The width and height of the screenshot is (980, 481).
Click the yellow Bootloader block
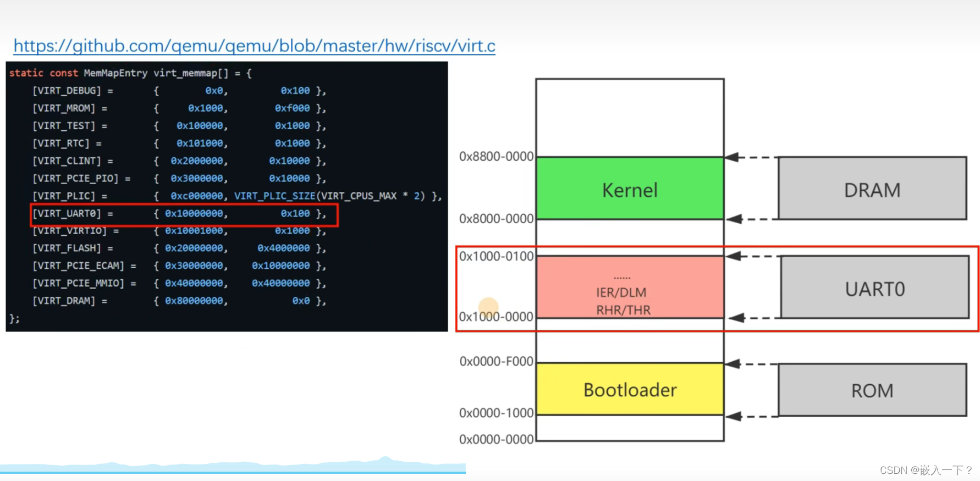pyautogui.click(x=630, y=389)
